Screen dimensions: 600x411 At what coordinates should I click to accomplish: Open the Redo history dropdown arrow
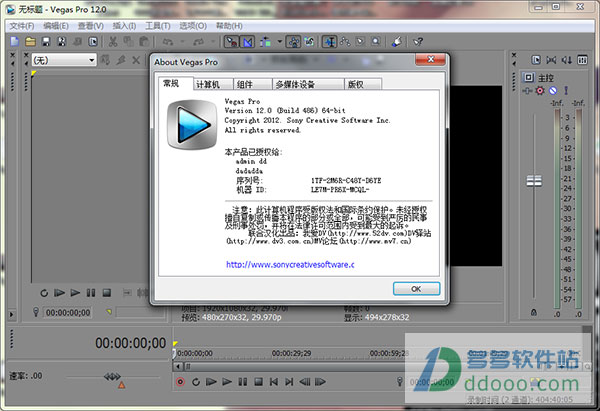(213, 41)
